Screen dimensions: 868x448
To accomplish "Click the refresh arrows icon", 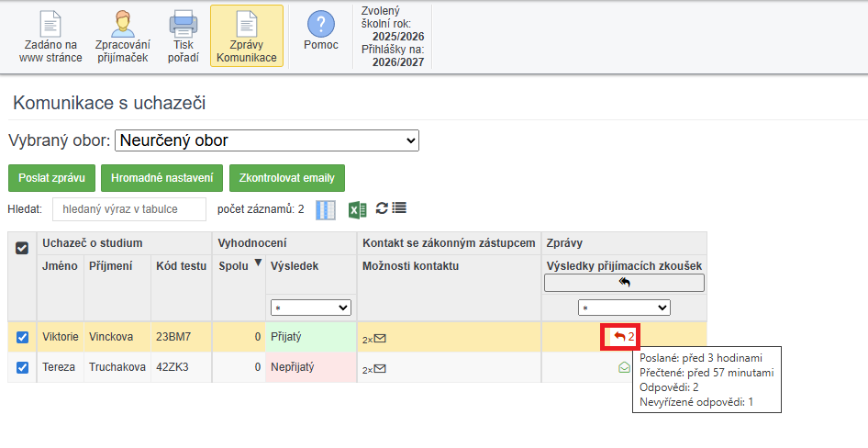I will [382, 209].
